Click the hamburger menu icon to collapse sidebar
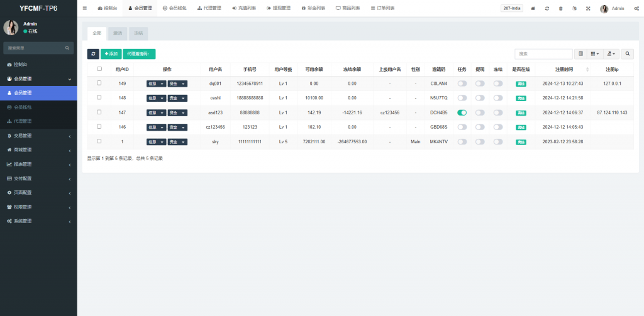Screen dimensions: 644x316 click(x=85, y=9)
